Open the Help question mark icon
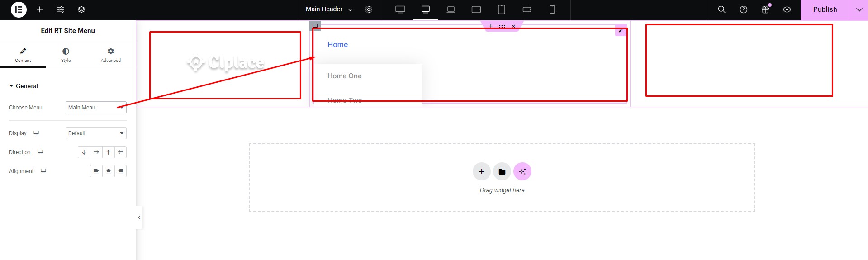Viewport: 868px width, 260px height. [x=744, y=9]
